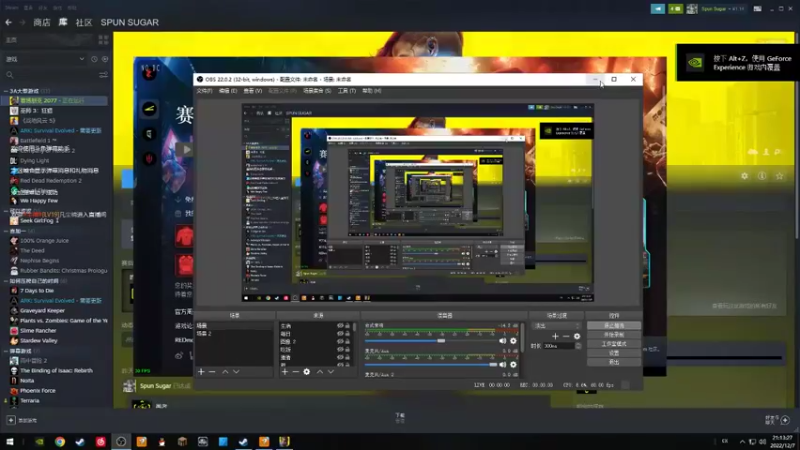The height and width of the screenshot is (450, 800).
Task: Open Steam library filter settings icon
Action: click(104, 75)
